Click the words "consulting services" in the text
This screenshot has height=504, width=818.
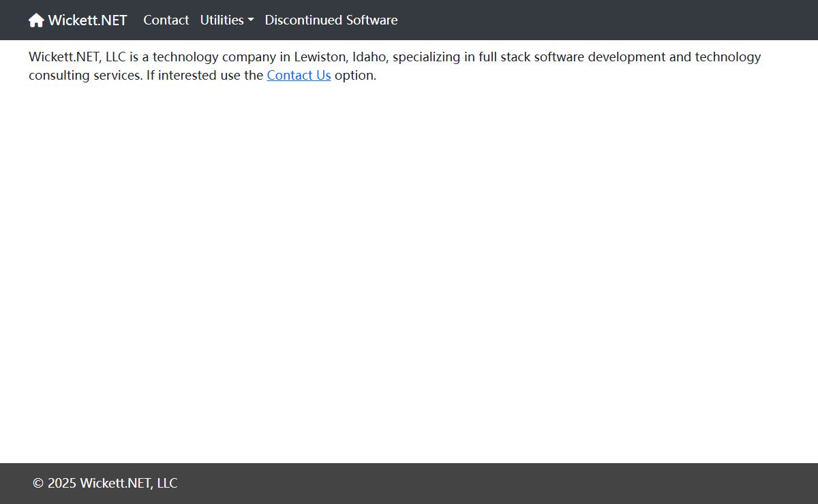pos(85,76)
